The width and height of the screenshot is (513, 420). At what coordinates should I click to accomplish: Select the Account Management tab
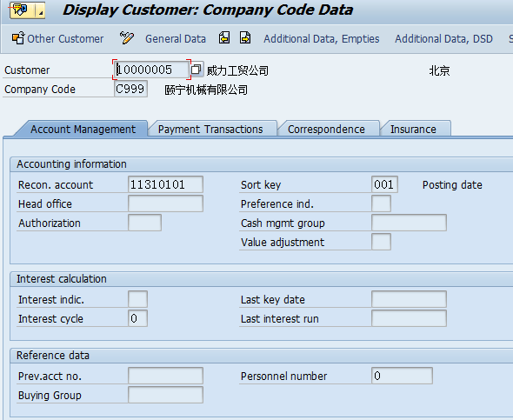[x=82, y=129]
